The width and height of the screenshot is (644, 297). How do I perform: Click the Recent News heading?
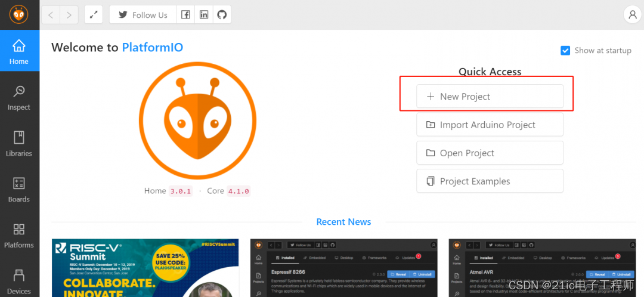(344, 222)
